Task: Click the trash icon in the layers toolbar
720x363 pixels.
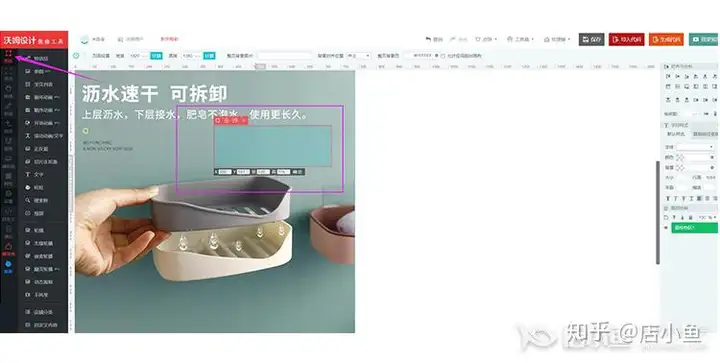Action: click(690, 218)
